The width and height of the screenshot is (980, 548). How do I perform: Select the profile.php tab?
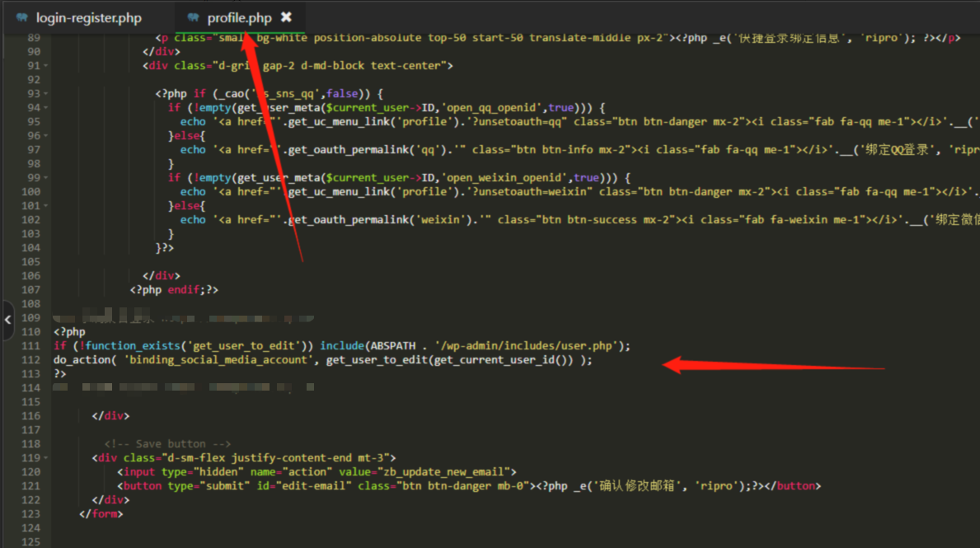pos(239,17)
